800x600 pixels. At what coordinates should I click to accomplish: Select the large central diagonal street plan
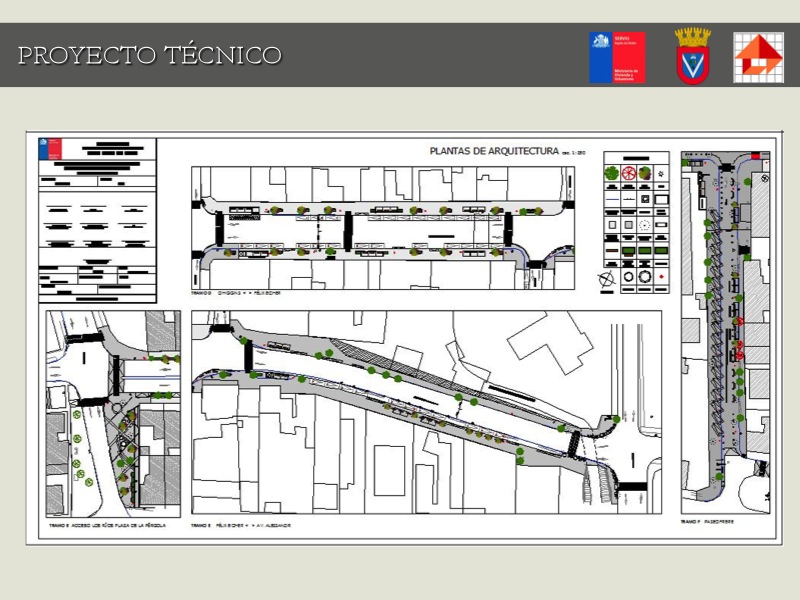[426, 412]
